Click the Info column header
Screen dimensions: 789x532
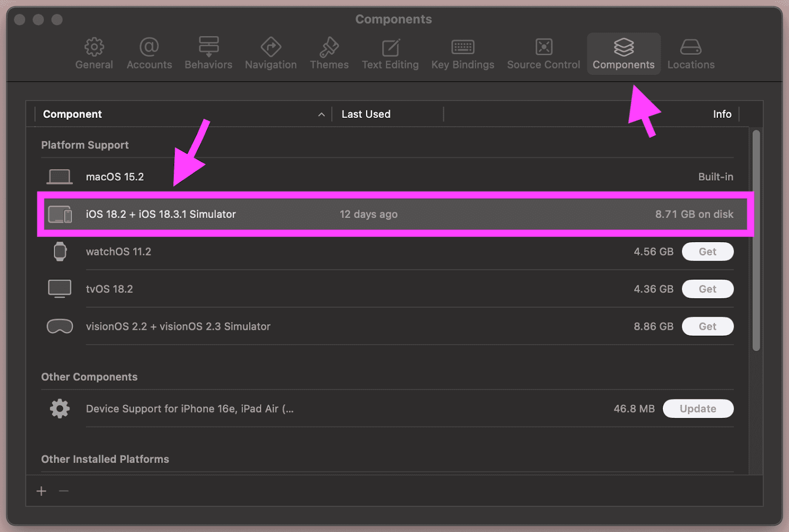(x=722, y=114)
